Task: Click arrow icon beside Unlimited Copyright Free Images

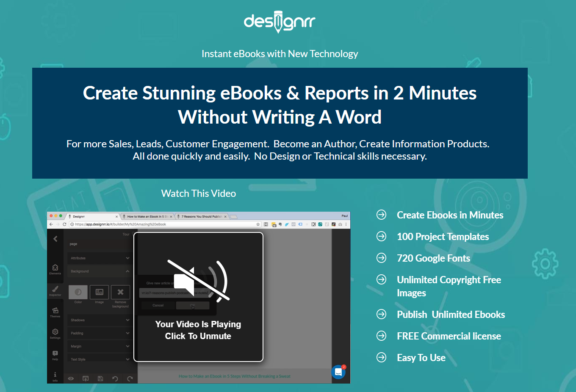Action: pyautogui.click(x=382, y=279)
